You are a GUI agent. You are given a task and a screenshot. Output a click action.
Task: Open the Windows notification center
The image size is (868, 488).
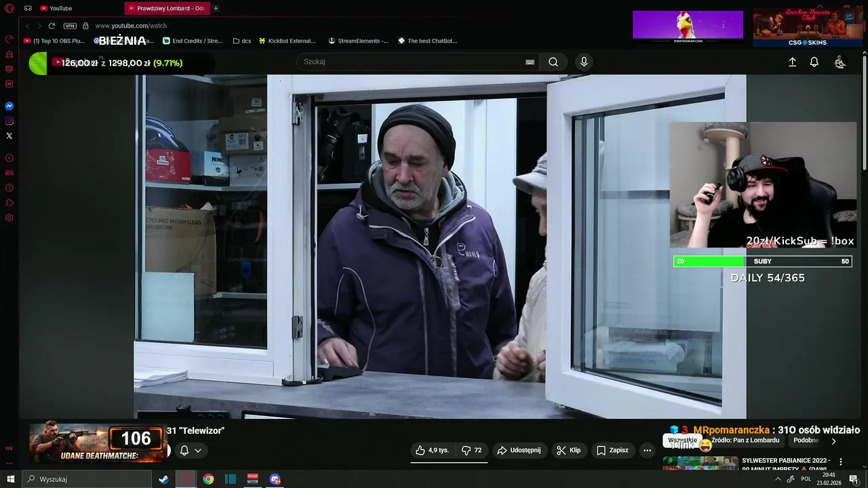854,479
